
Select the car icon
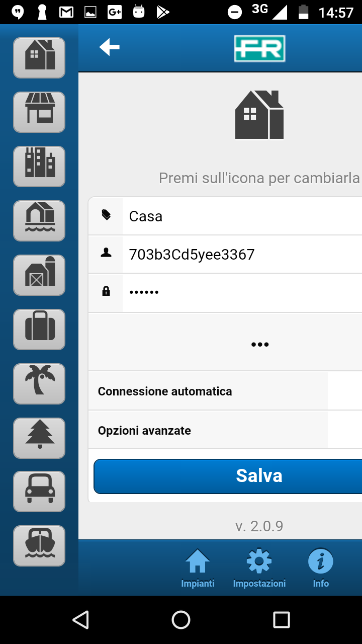click(x=39, y=492)
